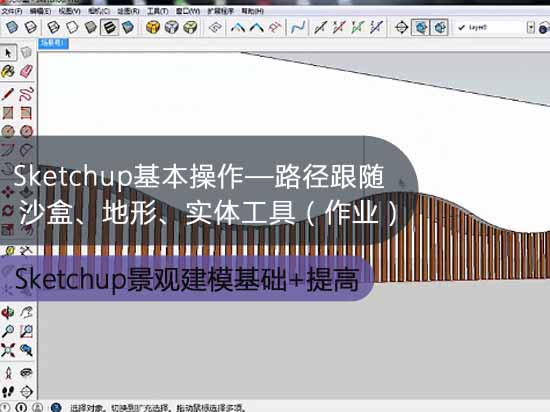Toggle X-ray face style

(x=12, y=27)
